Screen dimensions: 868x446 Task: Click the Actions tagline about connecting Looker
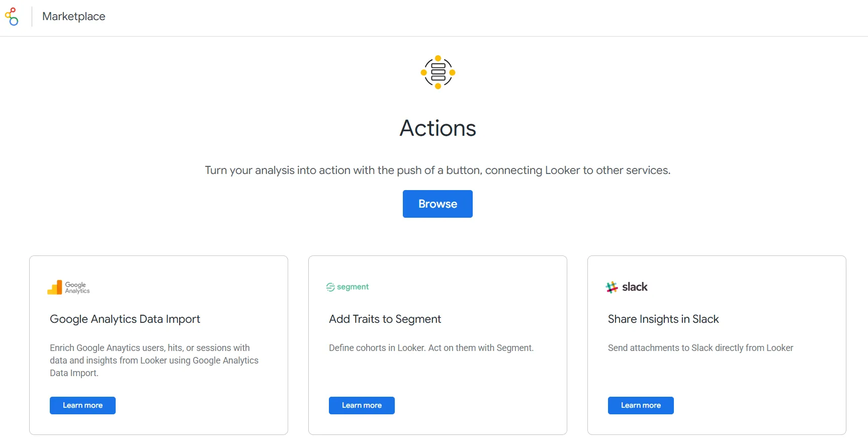[x=438, y=170]
